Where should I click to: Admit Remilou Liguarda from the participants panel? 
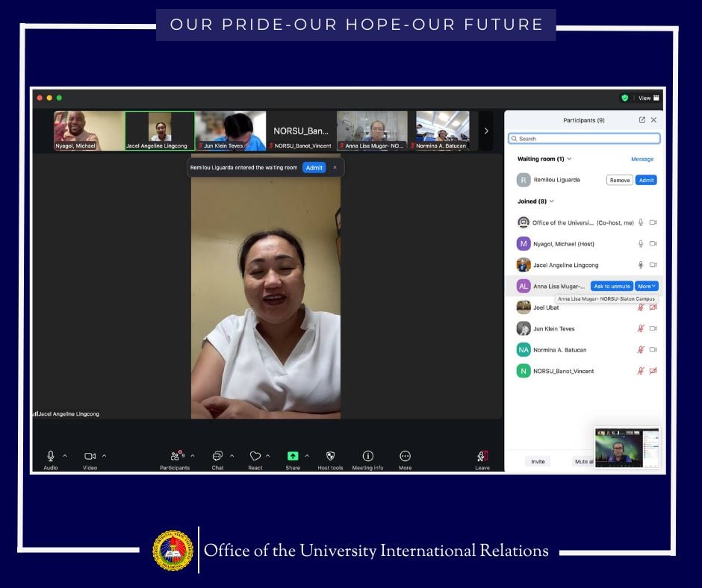click(646, 180)
